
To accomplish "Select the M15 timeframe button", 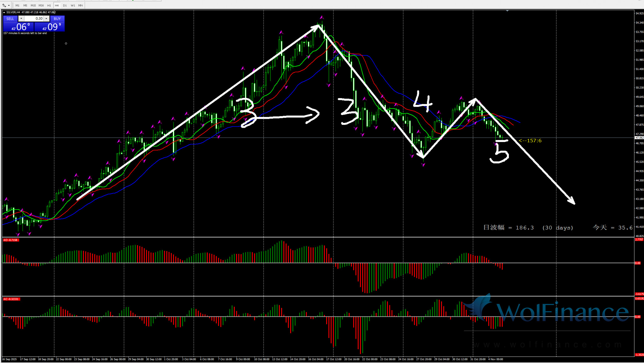I will 33,5.
